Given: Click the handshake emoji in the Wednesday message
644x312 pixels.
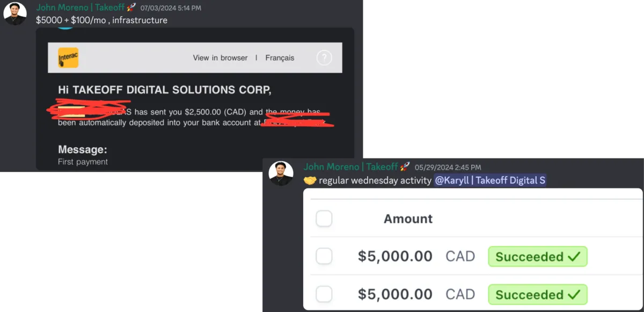Looking at the screenshot, I should coord(310,180).
